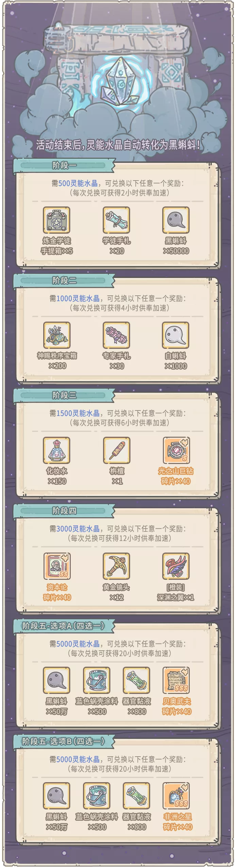Select the 神赐秩序宝箱 chest icon
The image size is (236, 868).
coord(57,335)
